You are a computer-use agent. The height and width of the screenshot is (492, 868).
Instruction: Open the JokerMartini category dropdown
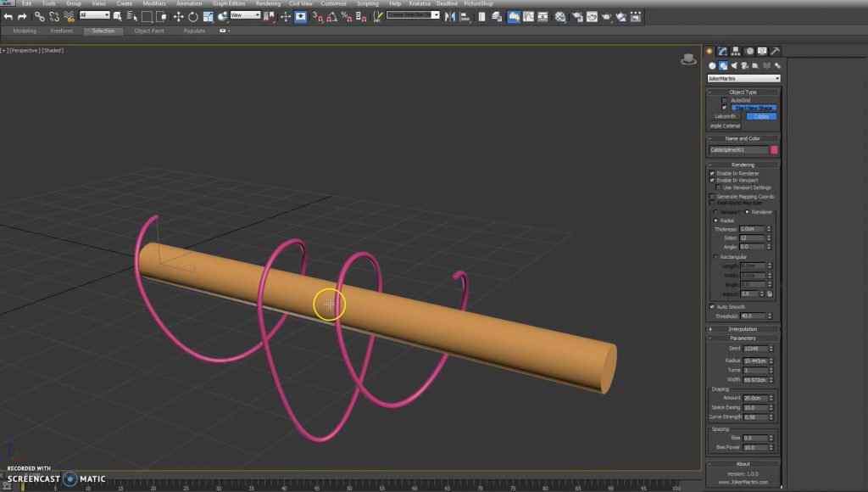click(743, 79)
